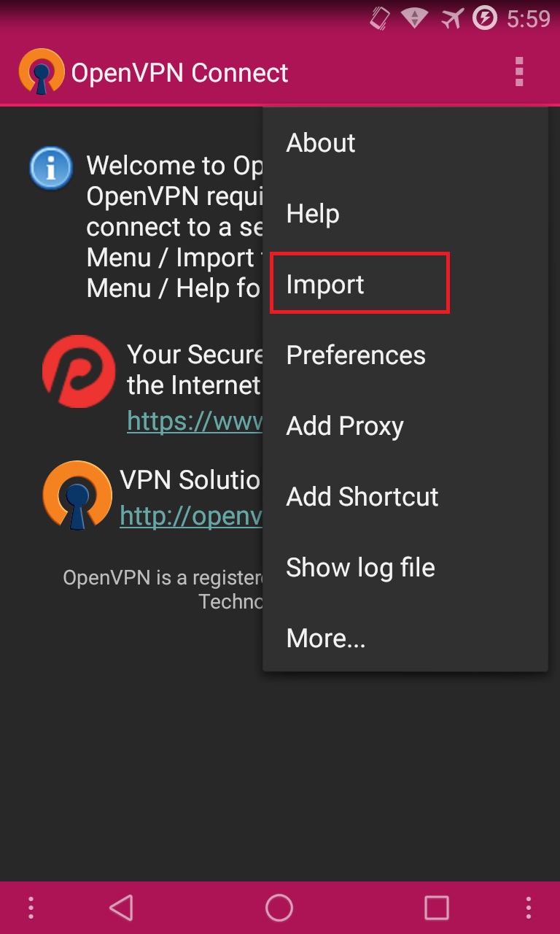Open the http://openvpn link
Viewport: 560px width, 934px height.
tap(190, 516)
